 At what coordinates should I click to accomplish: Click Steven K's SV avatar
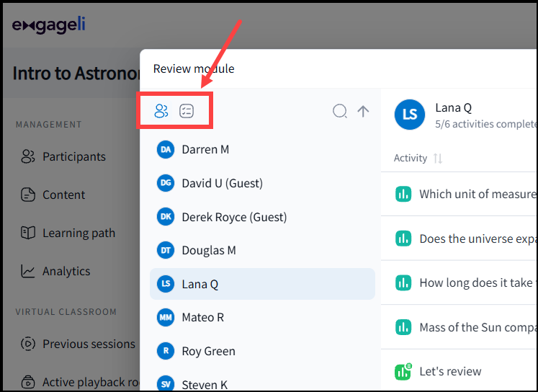click(166, 384)
